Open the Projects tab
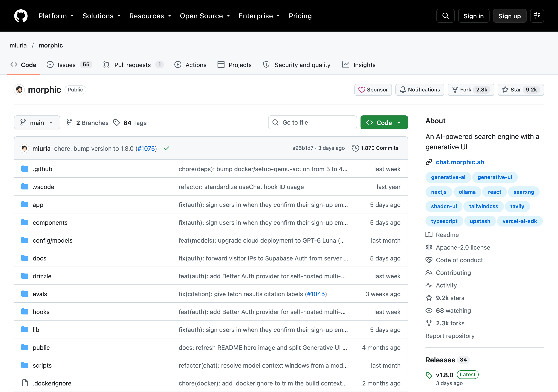Image resolution: width=558 pixels, height=392 pixels. [235, 65]
